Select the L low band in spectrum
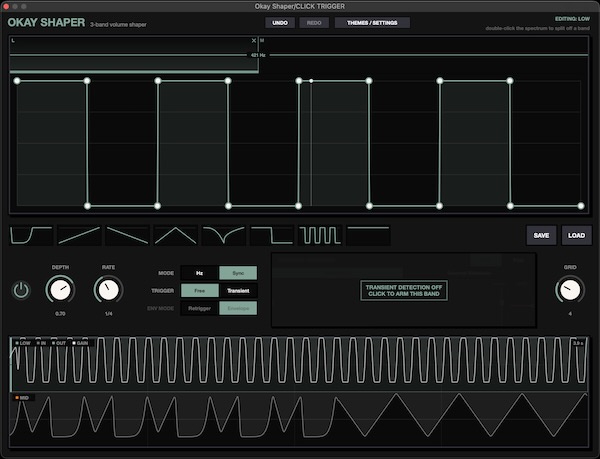This screenshot has height=459, width=600. point(134,54)
